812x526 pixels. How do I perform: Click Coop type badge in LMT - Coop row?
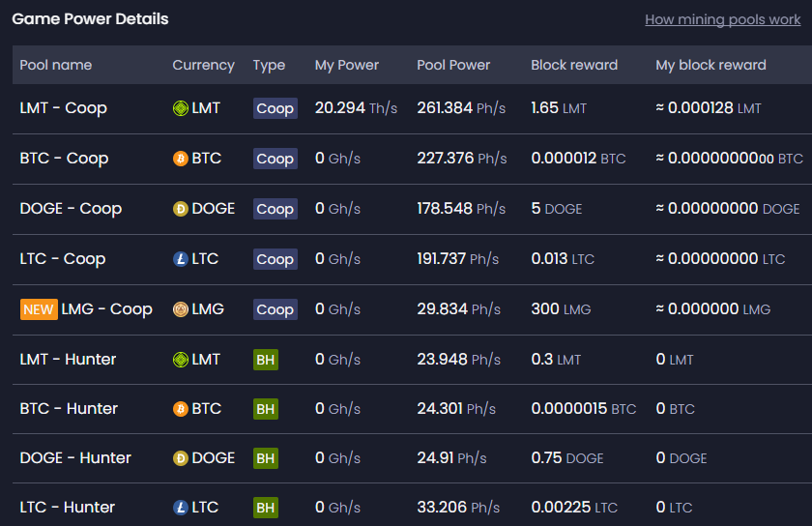tap(275, 108)
